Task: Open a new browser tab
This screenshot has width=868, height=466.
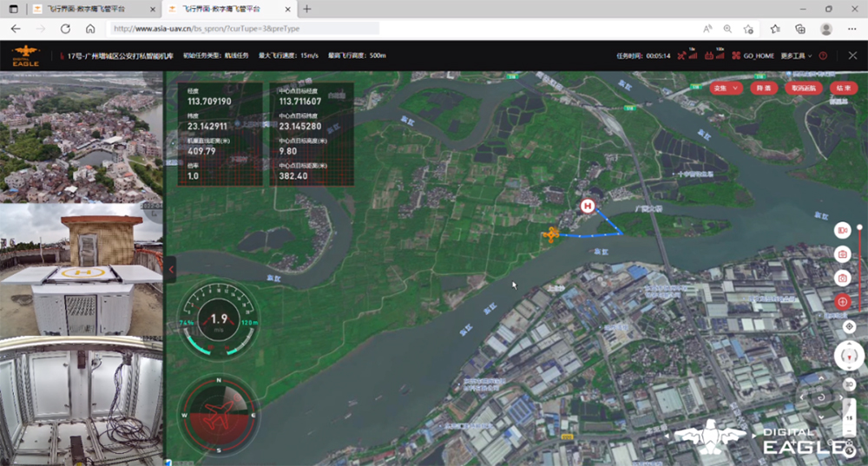Action: (x=306, y=9)
